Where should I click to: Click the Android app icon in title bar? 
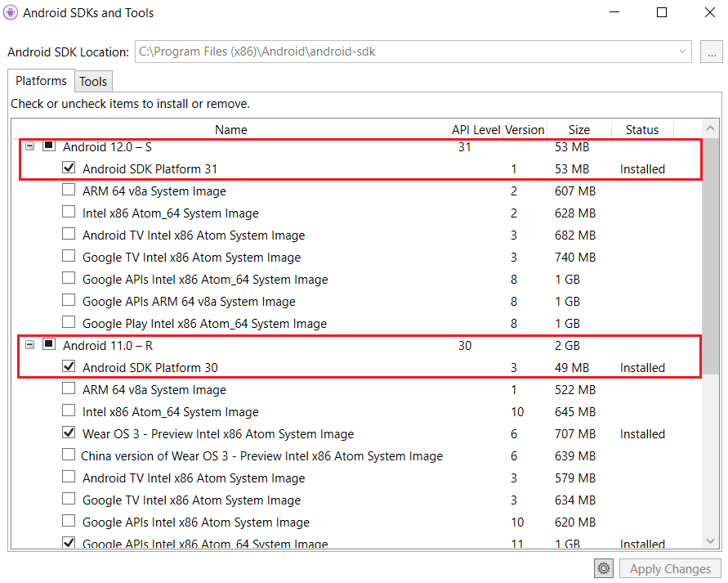point(11,12)
